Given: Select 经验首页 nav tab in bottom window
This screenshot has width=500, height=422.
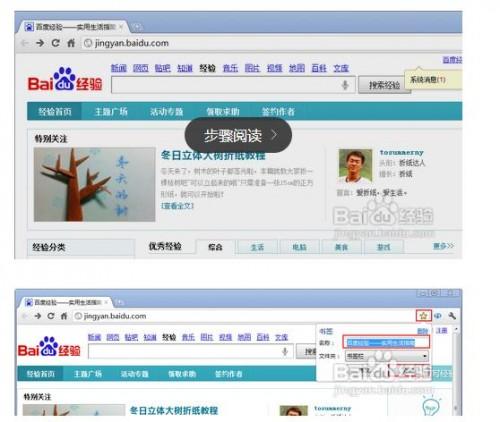Looking at the screenshot, I should pos(41,374).
